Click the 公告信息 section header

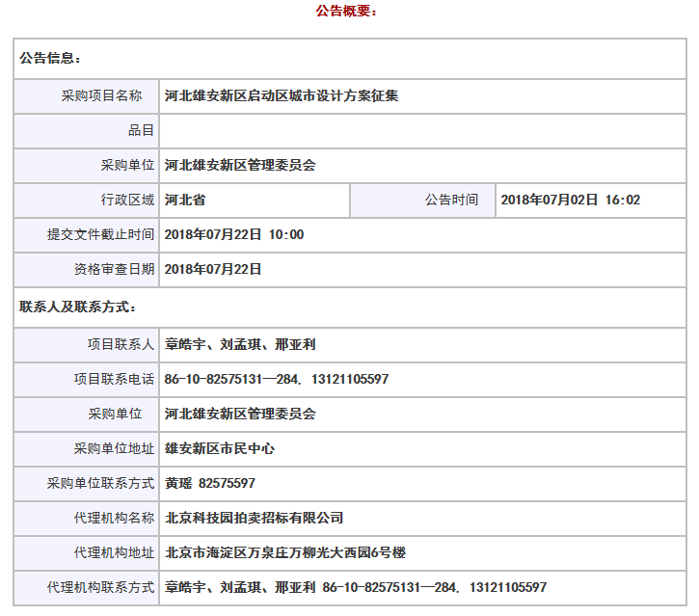click(51, 58)
